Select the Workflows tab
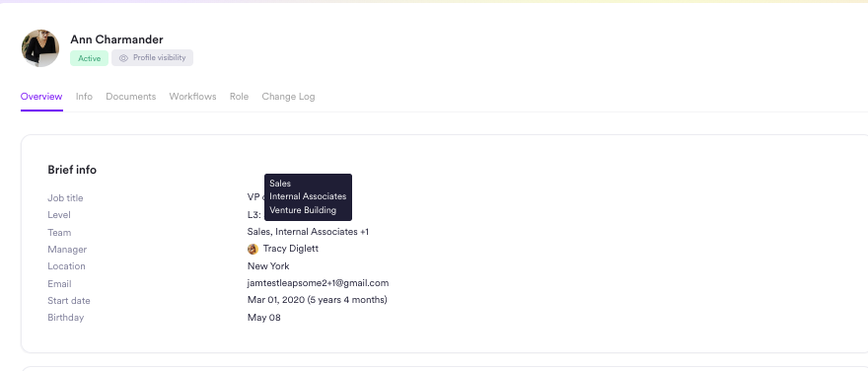 pyautogui.click(x=192, y=97)
